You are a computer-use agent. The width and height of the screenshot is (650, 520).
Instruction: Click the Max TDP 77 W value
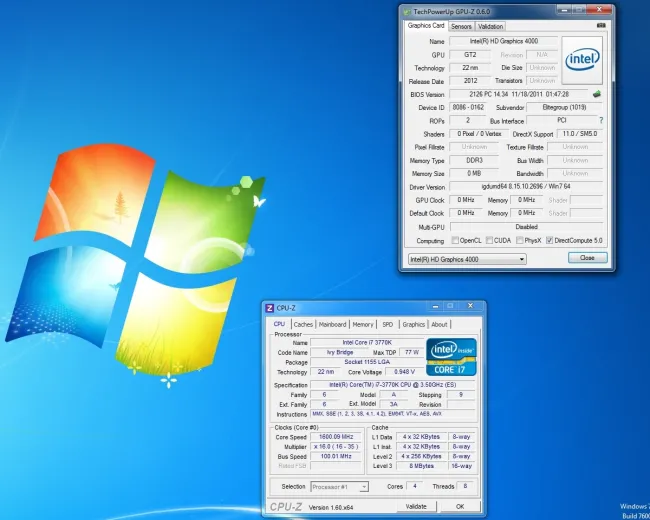click(412, 352)
